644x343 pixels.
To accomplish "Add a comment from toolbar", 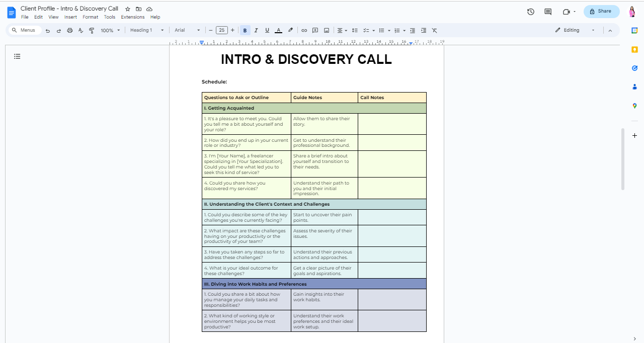I will [x=315, y=30].
